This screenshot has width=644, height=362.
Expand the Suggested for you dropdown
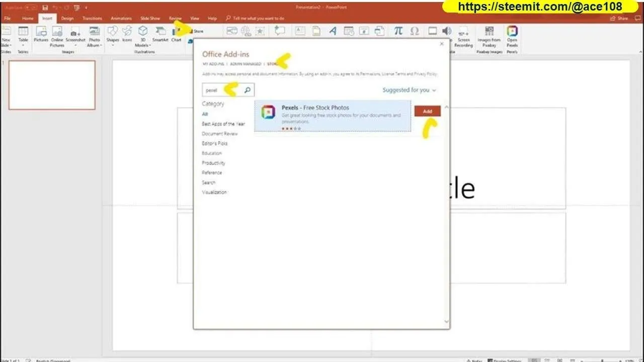tap(409, 90)
